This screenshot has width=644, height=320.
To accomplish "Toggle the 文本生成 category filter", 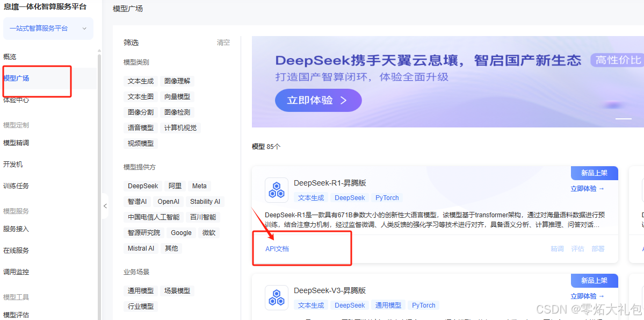I will [x=141, y=81].
